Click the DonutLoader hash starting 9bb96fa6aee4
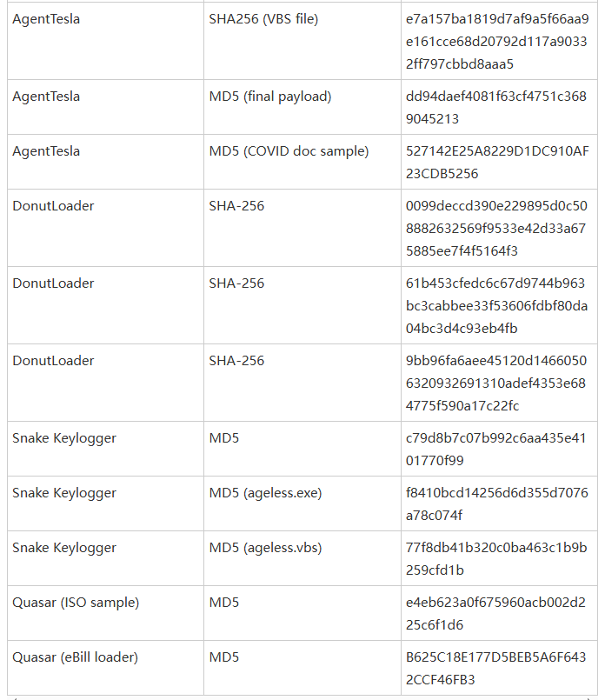 click(496, 383)
